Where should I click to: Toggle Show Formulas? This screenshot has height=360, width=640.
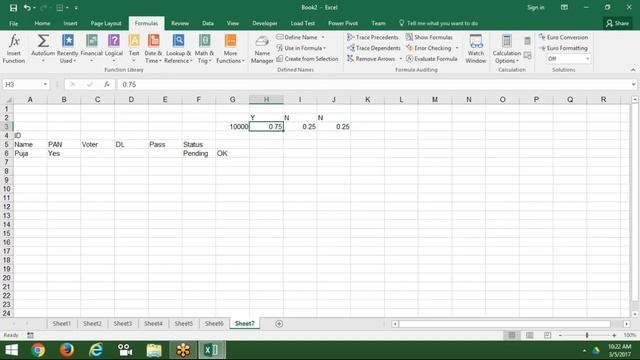pos(429,37)
